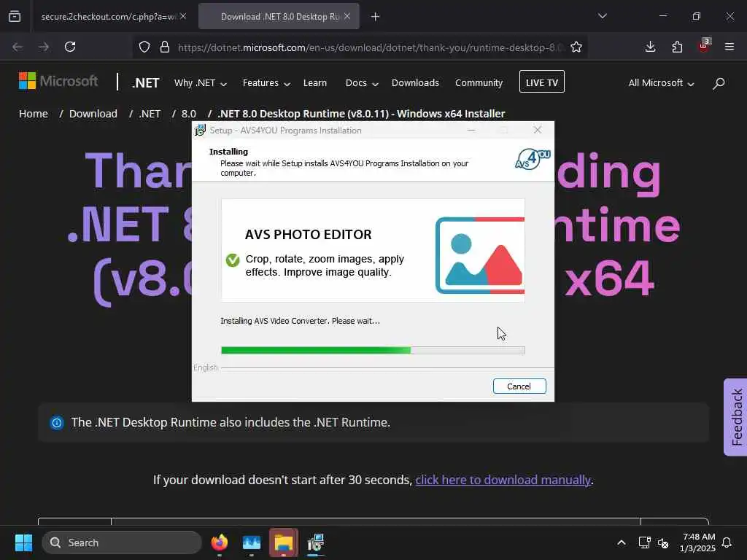Go forward one page in Firefox
Viewport: 747px width, 560px height.
(x=44, y=47)
